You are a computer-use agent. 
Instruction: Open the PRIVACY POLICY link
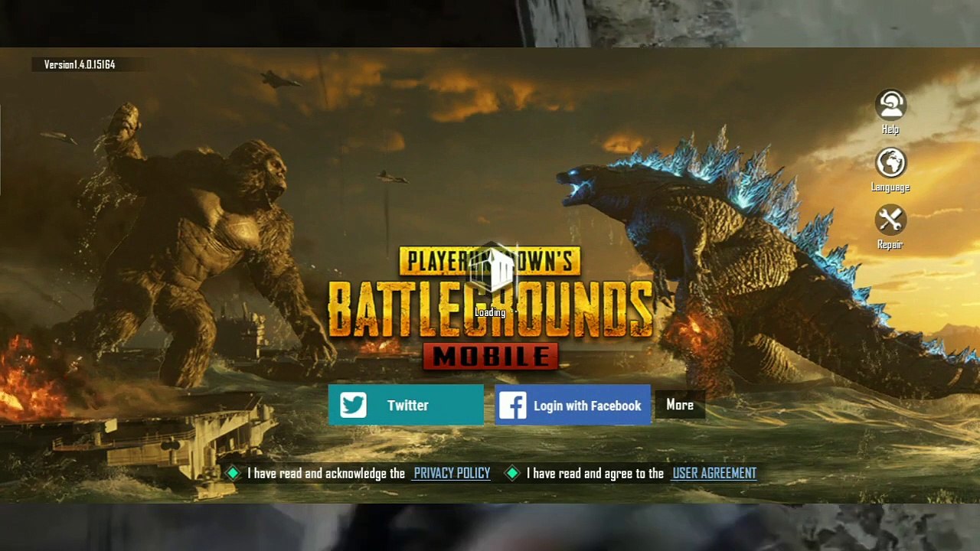point(452,473)
